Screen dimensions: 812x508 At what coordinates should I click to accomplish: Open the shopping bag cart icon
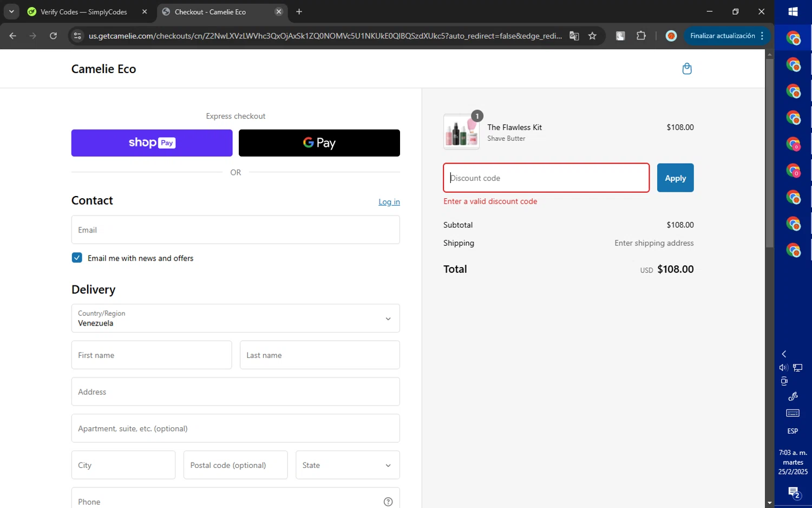pyautogui.click(x=687, y=69)
